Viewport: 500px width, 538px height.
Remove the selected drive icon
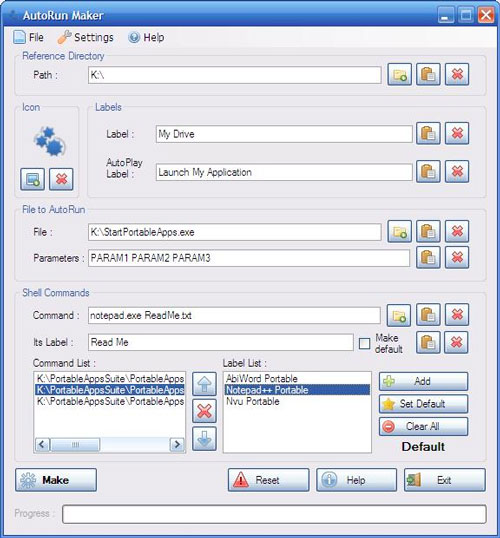coord(61,179)
